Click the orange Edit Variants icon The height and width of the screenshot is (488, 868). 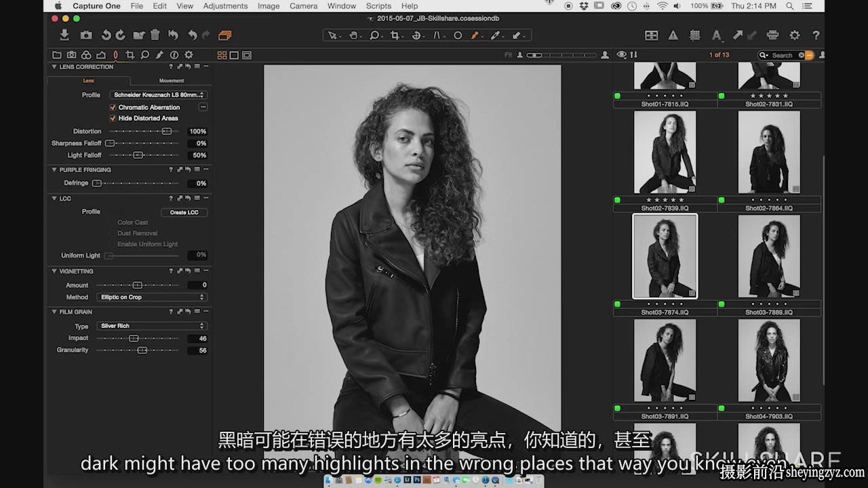point(225,35)
